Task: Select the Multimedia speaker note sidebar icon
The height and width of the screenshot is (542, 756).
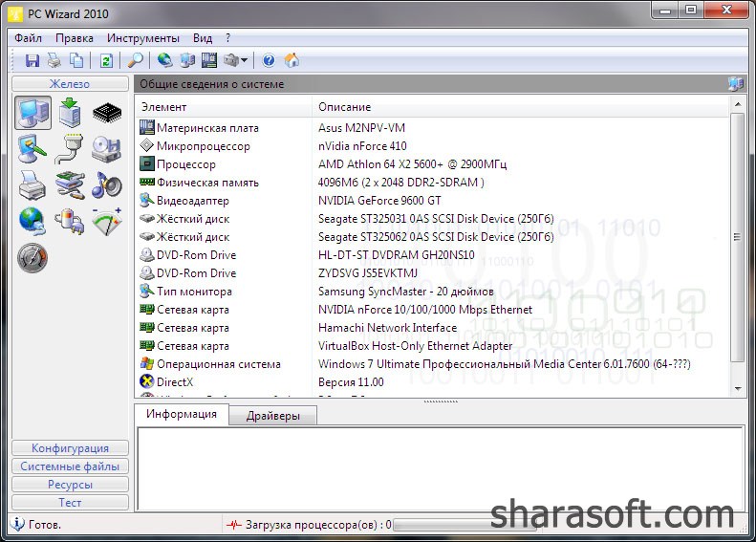Action: pos(106,185)
